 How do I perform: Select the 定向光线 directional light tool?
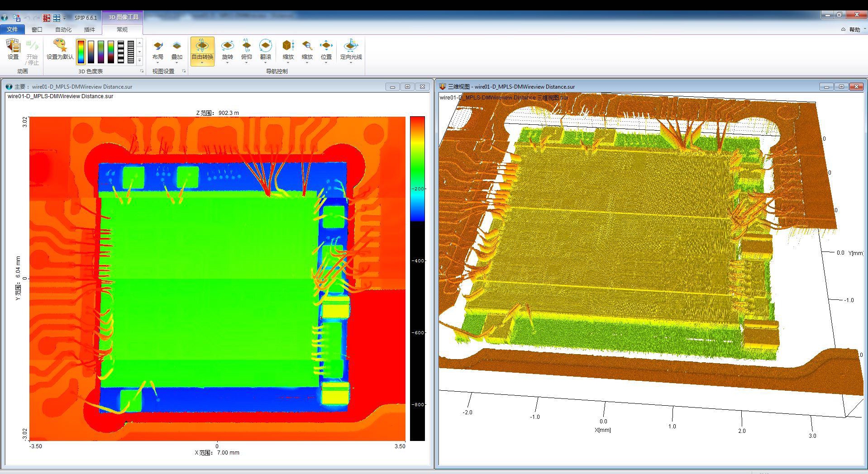coord(351,50)
